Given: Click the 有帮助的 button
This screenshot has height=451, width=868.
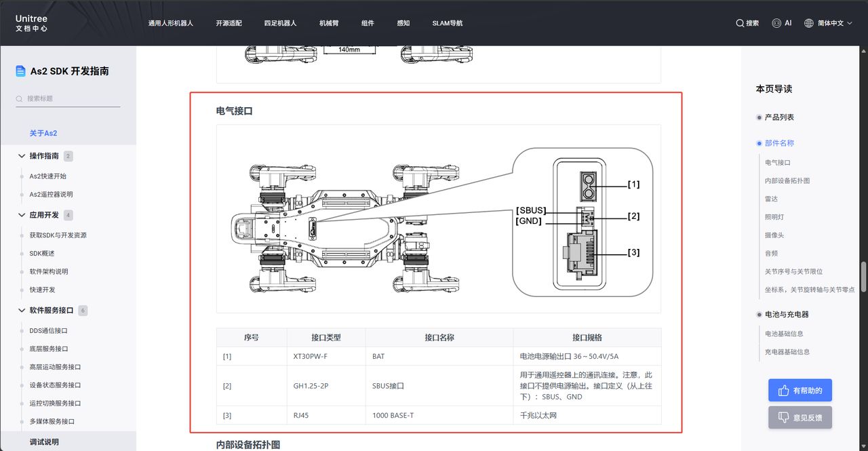Looking at the screenshot, I should [800, 391].
